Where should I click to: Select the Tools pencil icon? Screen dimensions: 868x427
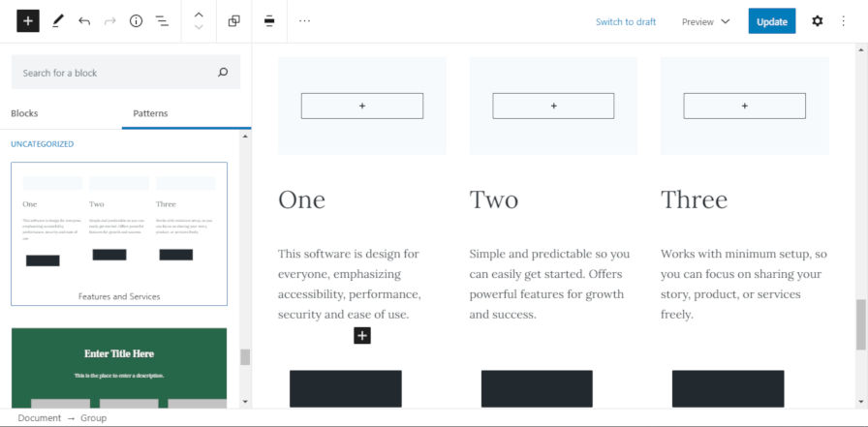(x=57, y=21)
